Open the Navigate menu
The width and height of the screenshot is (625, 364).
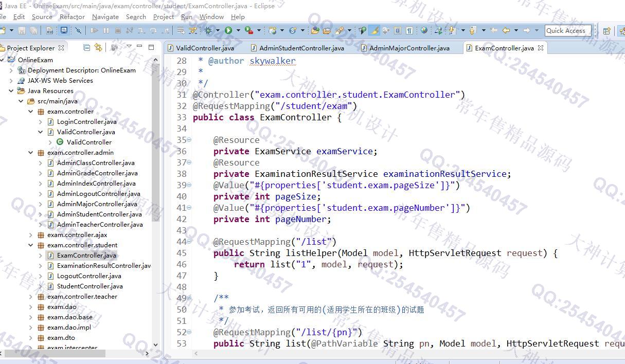[x=105, y=16]
